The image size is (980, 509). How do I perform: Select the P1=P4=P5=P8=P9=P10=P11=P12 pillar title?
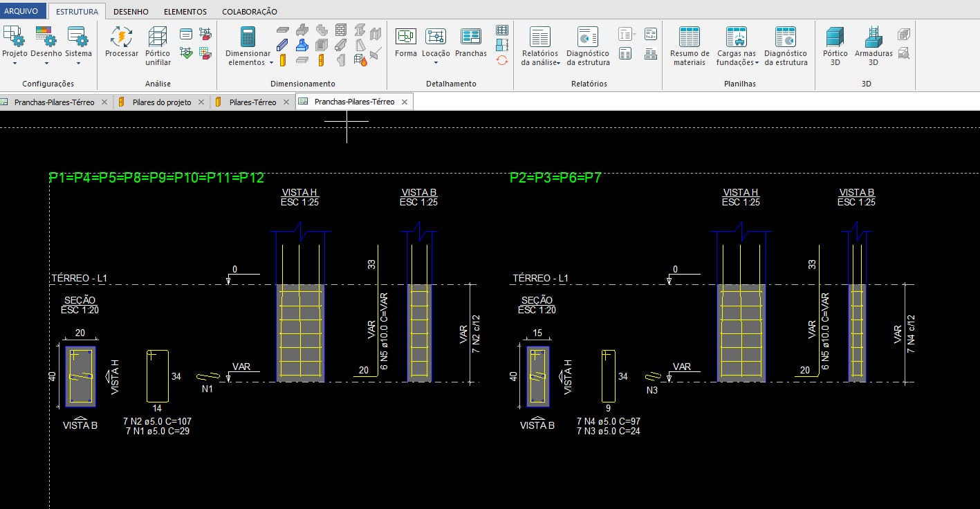click(156, 178)
